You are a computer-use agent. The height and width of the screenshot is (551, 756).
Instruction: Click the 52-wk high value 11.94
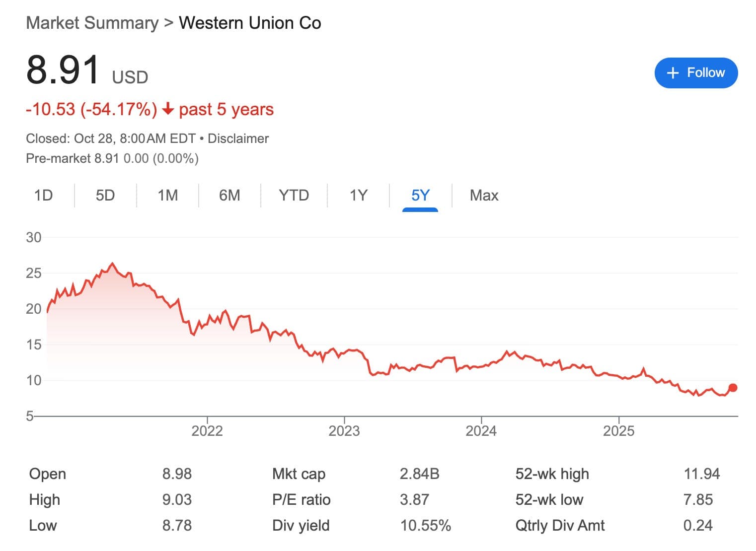point(701,474)
